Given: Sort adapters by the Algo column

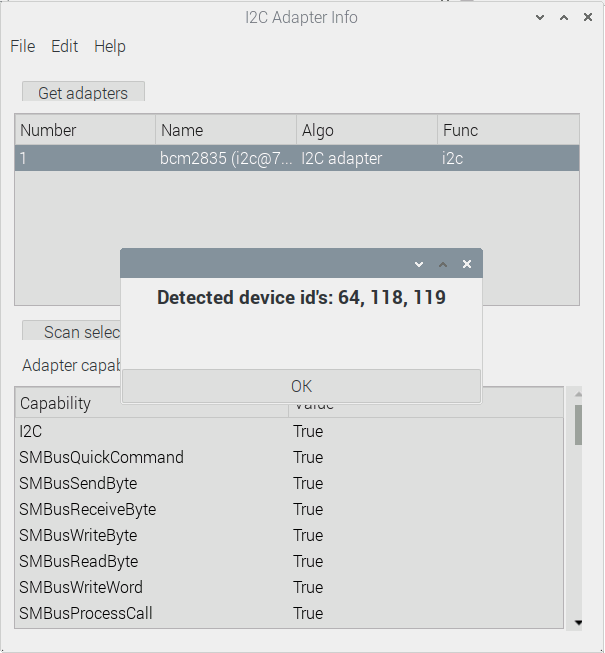Looking at the screenshot, I should point(367,130).
